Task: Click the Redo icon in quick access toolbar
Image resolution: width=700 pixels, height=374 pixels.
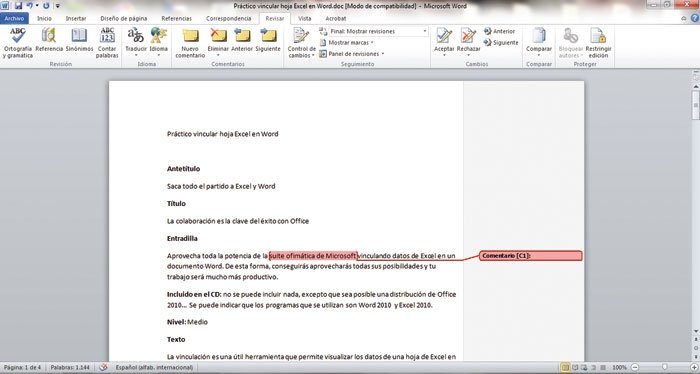Action: pyautogui.click(x=46, y=6)
